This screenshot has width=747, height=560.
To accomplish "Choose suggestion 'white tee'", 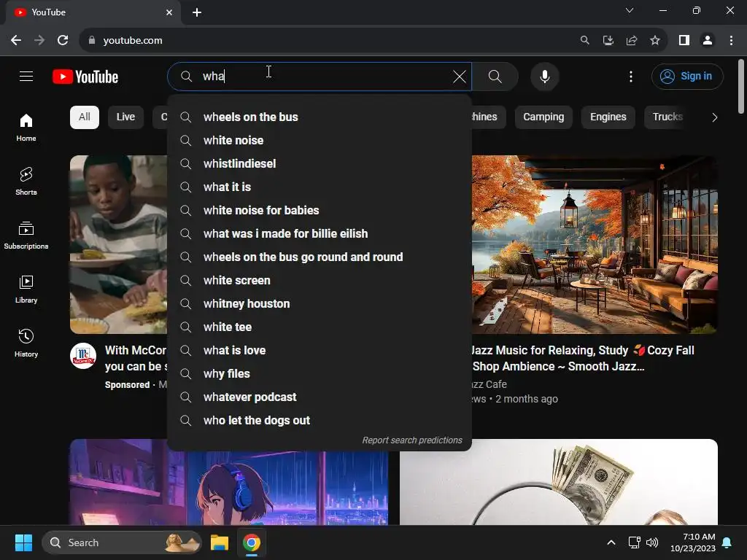I will coord(320,327).
